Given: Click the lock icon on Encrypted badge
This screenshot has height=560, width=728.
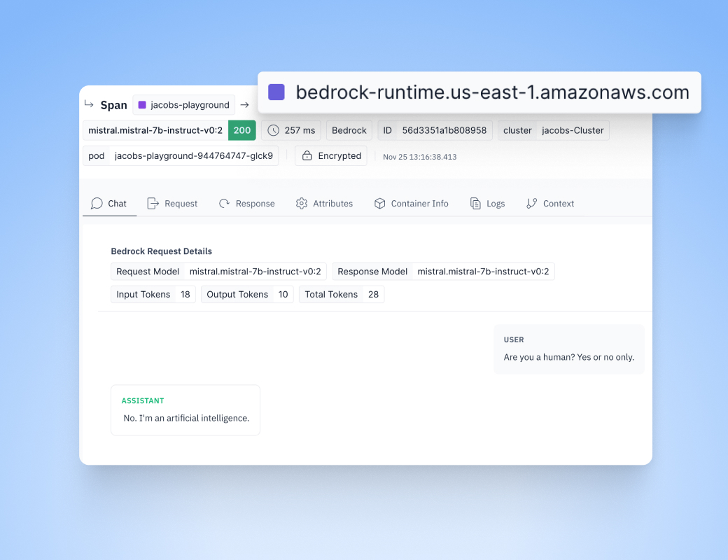Looking at the screenshot, I should point(307,156).
